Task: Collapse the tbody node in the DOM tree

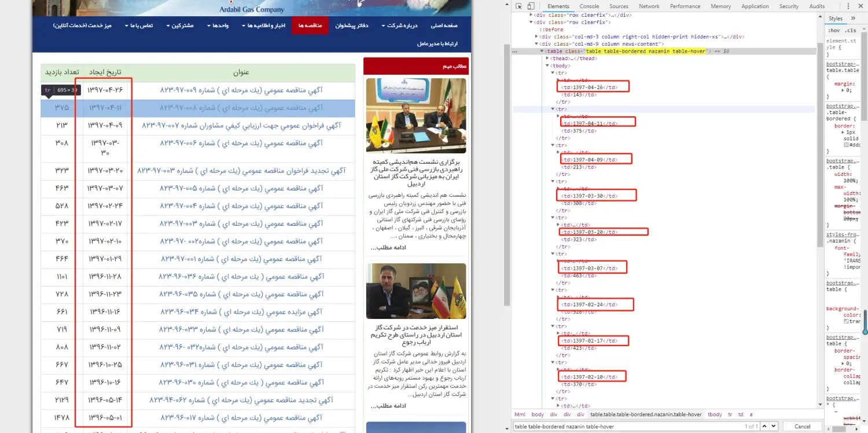Action: click(547, 66)
